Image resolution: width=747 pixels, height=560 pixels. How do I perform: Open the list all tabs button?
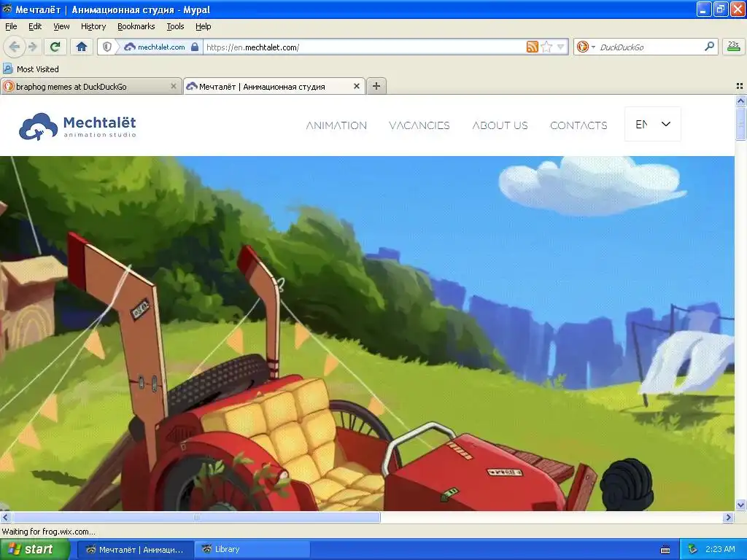(x=740, y=86)
